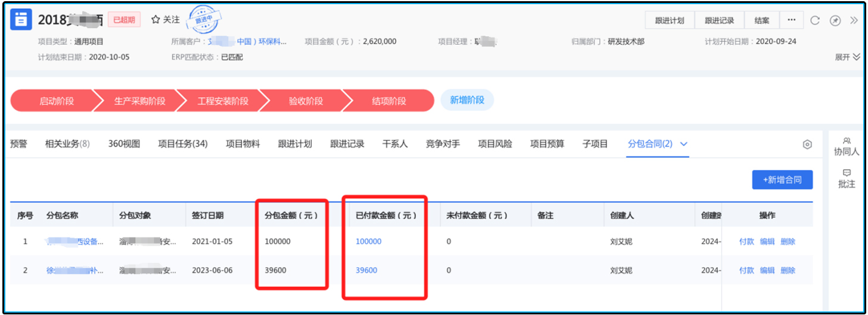Open the 协同人 collaborators panel
The image size is (868, 315).
point(847,146)
